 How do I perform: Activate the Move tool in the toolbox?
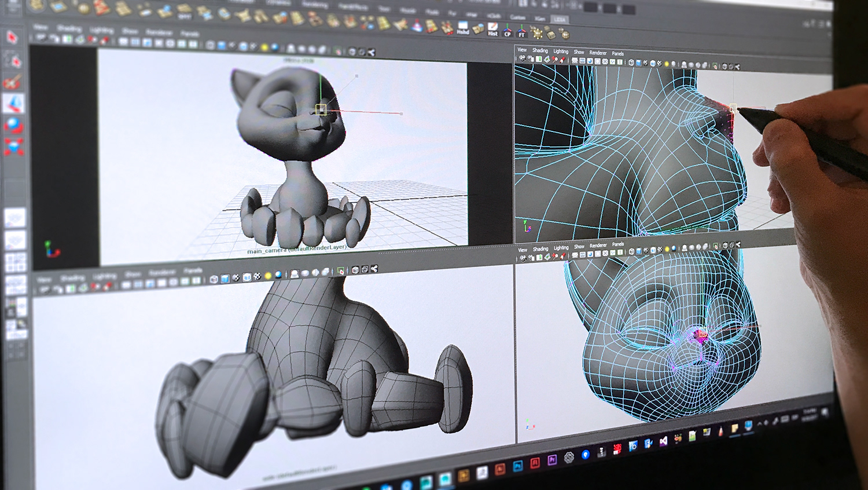pos(13,103)
